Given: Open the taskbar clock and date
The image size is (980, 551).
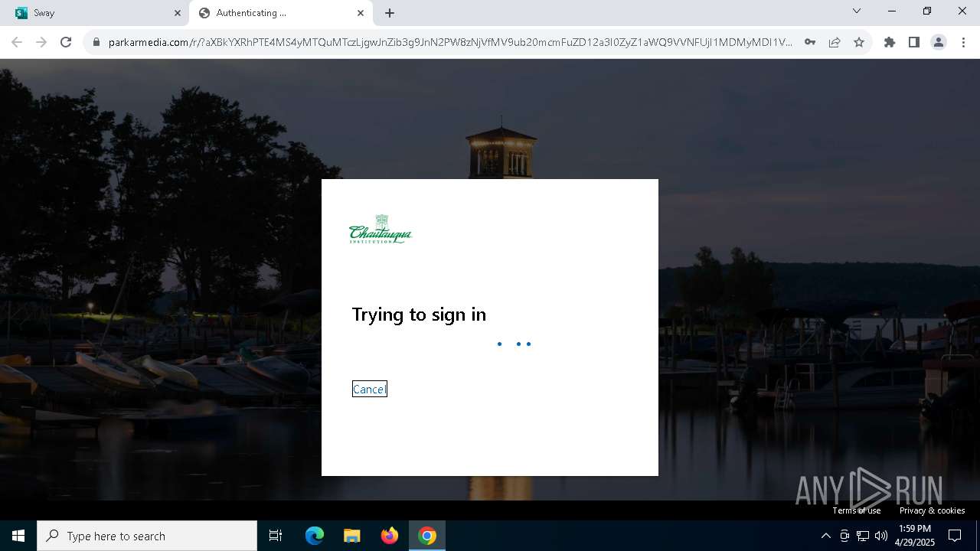Looking at the screenshot, I should click(915, 536).
